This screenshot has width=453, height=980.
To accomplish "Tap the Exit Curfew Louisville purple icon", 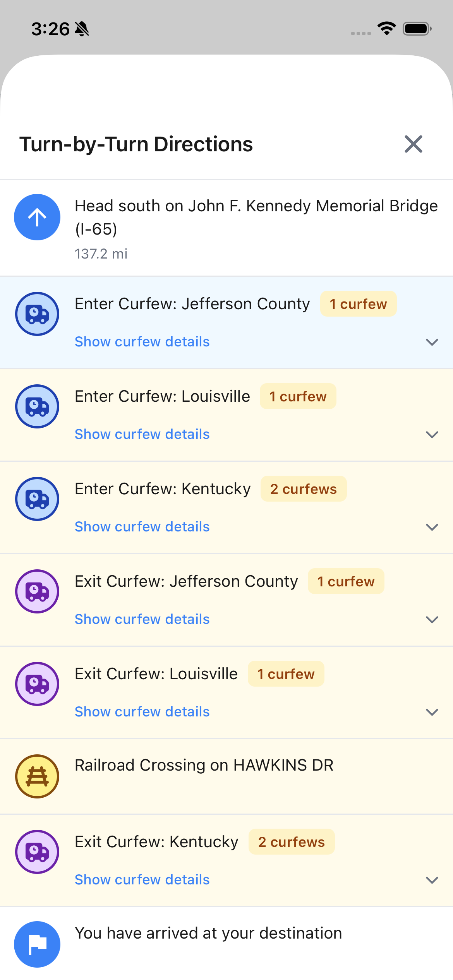I will click(x=37, y=684).
